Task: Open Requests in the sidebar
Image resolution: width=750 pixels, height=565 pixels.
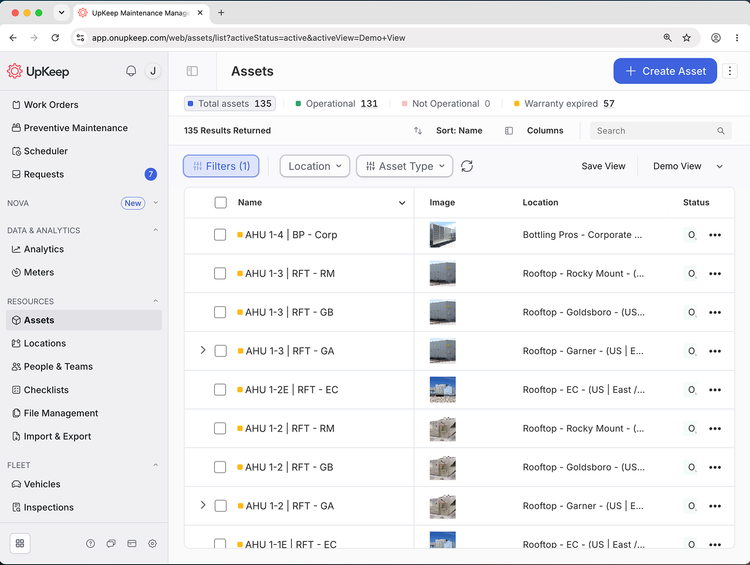Action: (84, 174)
